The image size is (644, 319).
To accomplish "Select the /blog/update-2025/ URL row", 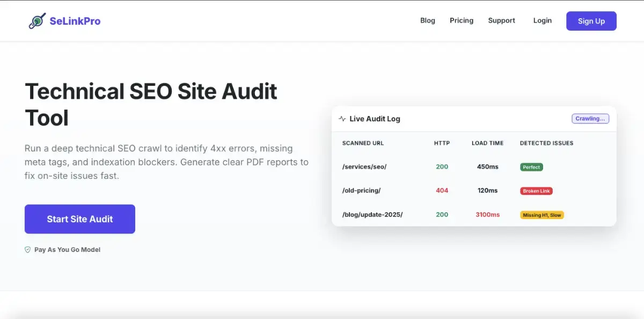I will 474,214.
